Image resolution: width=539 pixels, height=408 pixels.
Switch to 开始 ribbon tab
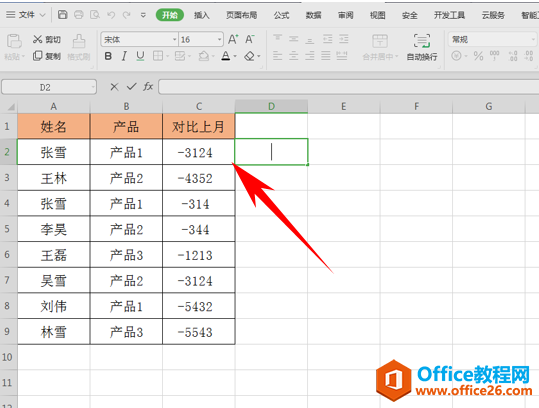[170, 15]
